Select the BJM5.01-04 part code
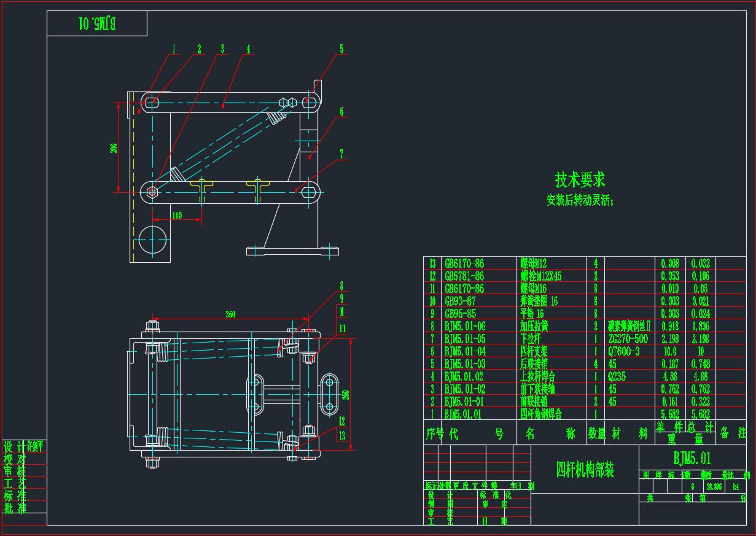 coord(465,351)
